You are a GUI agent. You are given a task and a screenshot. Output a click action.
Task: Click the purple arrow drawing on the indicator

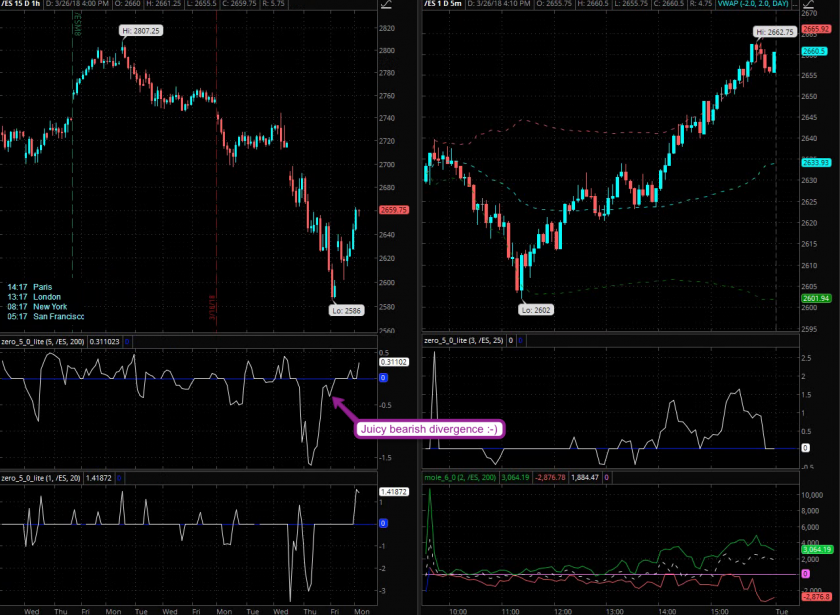point(343,407)
